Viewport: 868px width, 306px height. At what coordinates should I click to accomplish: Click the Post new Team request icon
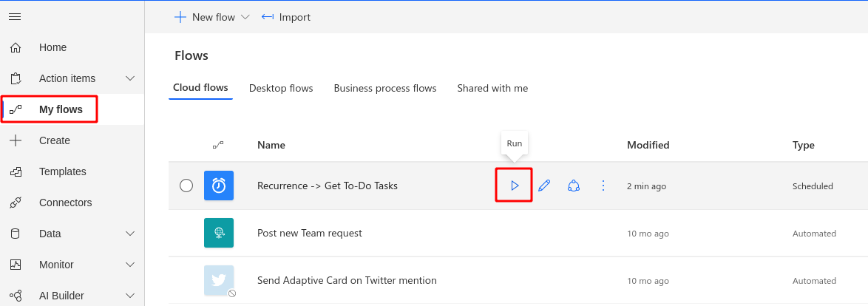219,233
